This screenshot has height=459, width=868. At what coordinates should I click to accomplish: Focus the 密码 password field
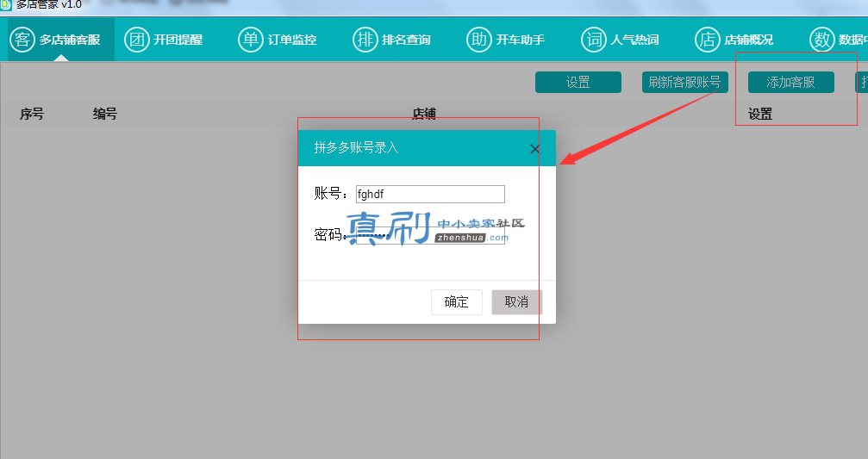[430, 236]
